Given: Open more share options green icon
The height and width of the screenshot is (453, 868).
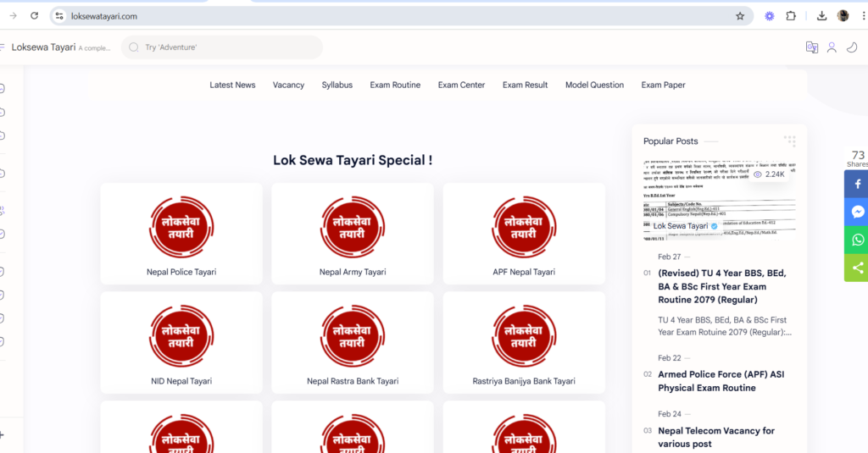Looking at the screenshot, I should (x=858, y=268).
